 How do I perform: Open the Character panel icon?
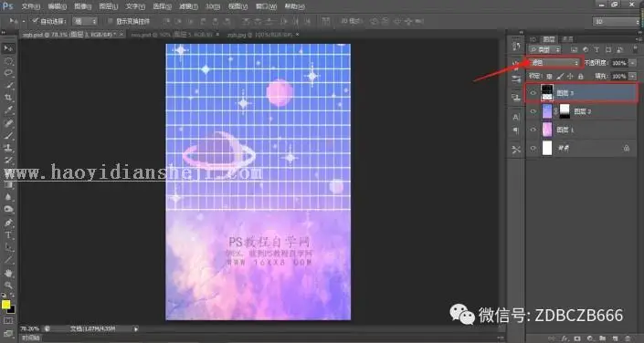pyautogui.click(x=516, y=117)
